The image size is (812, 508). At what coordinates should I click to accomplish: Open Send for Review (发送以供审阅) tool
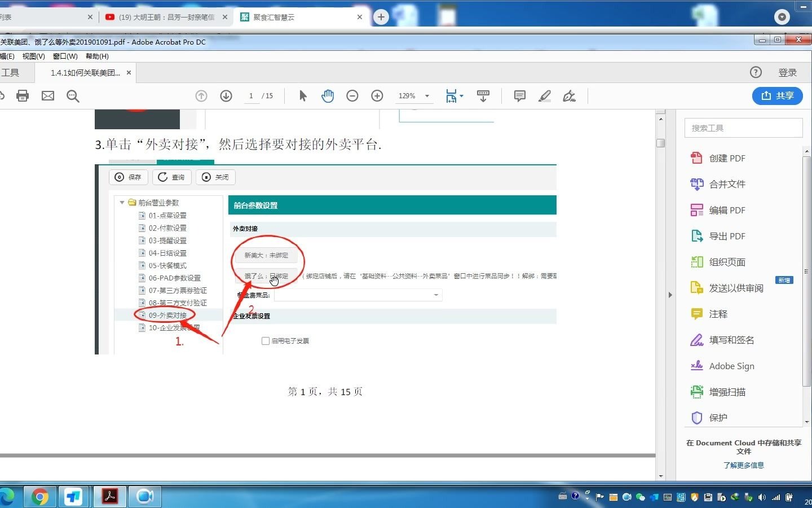[x=727, y=288]
